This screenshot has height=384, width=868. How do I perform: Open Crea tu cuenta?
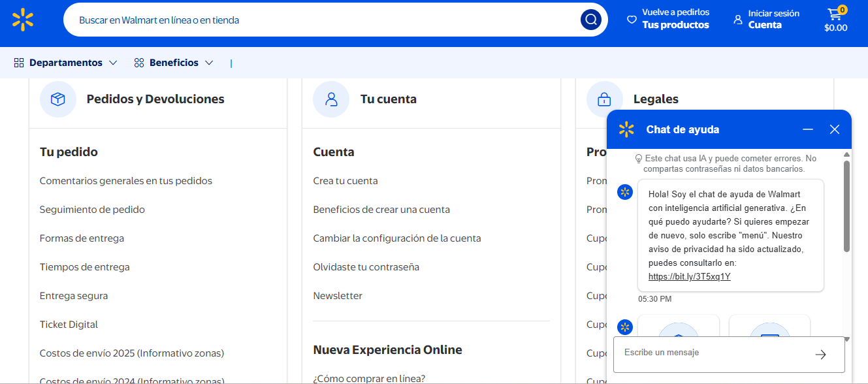tap(346, 181)
